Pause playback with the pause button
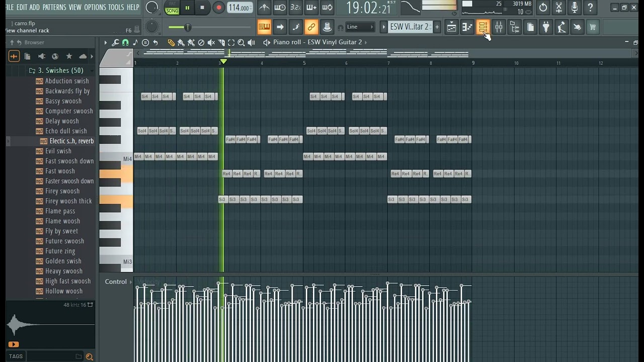The image size is (644, 362). coord(187,8)
